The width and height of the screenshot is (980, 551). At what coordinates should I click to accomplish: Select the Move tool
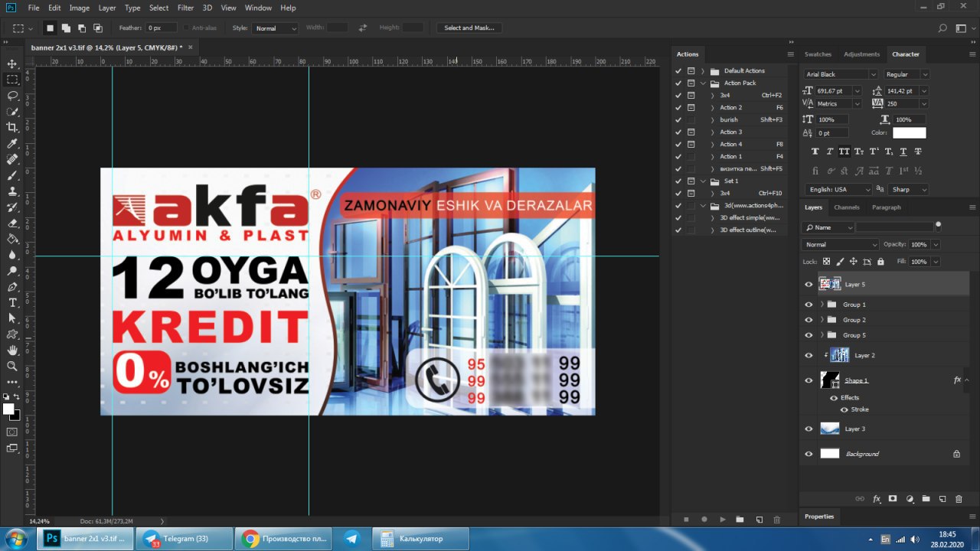pos(12,64)
